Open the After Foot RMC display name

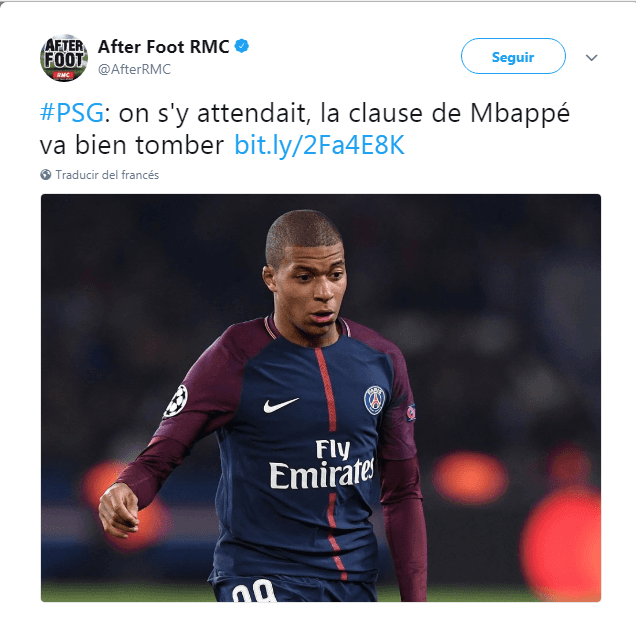pyautogui.click(x=163, y=47)
